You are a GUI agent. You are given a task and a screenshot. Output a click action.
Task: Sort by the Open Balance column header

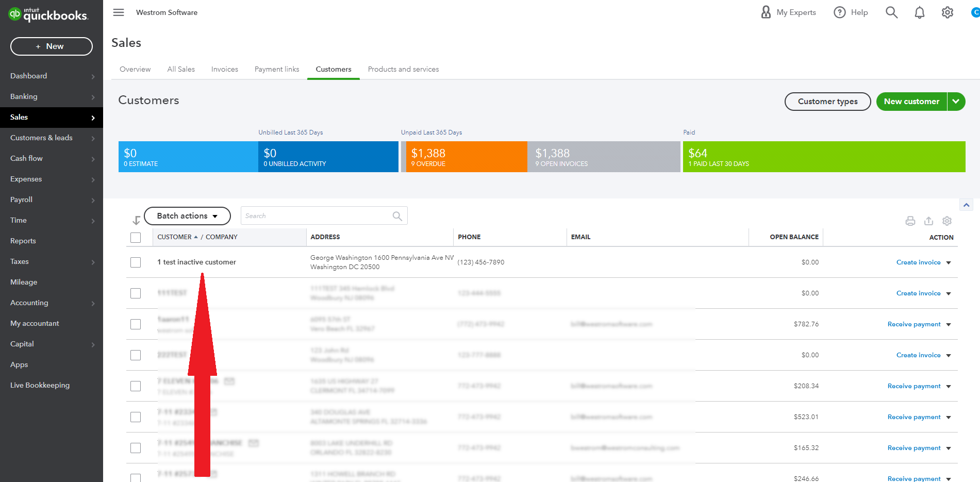click(x=794, y=237)
